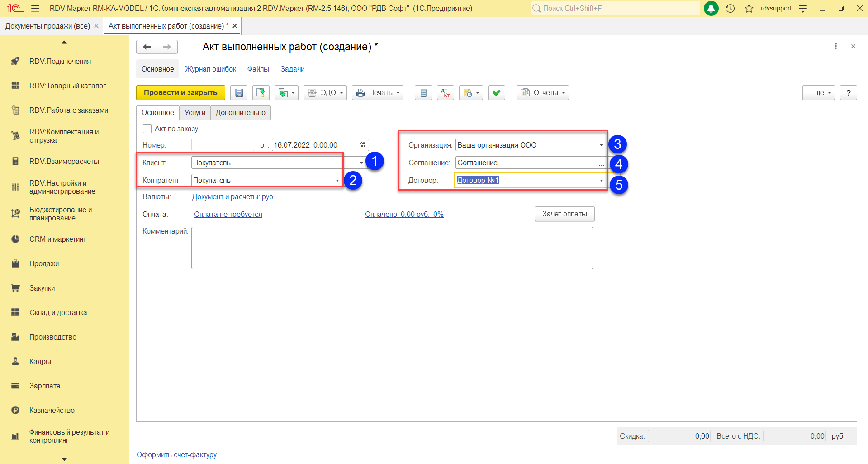This screenshot has width=868, height=464.
Task: Click the post document icon
Action: click(261, 93)
